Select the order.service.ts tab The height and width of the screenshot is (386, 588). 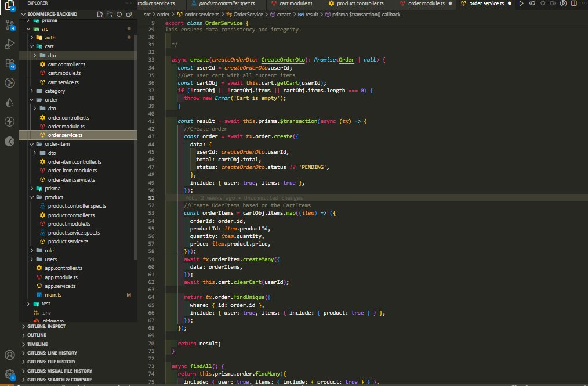coord(487,3)
